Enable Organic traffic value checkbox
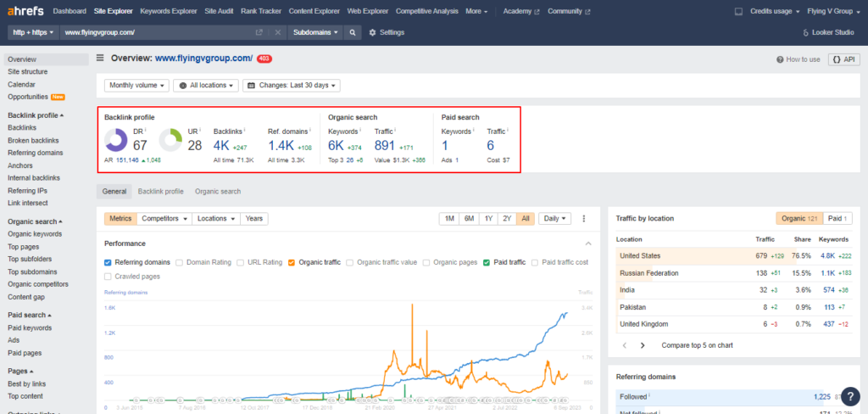Image resolution: width=868 pixels, height=414 pixels. pyautogui.click(x=350, y=262)
